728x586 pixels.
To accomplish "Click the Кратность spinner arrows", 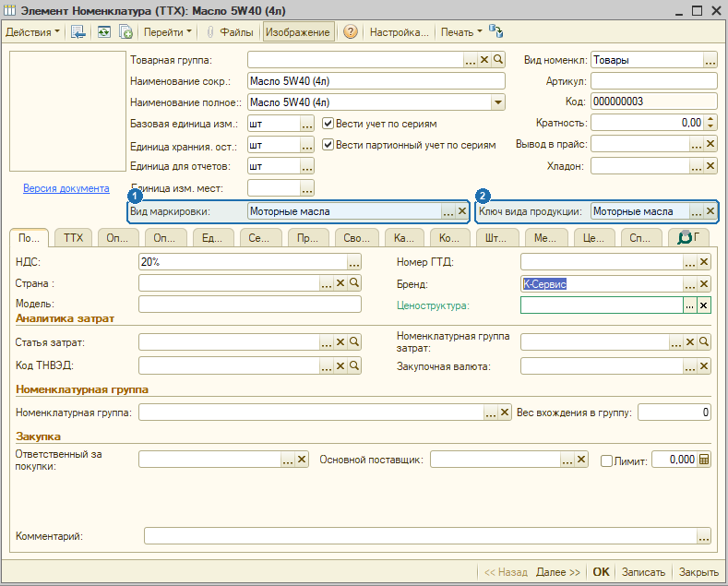I will 710,123.
